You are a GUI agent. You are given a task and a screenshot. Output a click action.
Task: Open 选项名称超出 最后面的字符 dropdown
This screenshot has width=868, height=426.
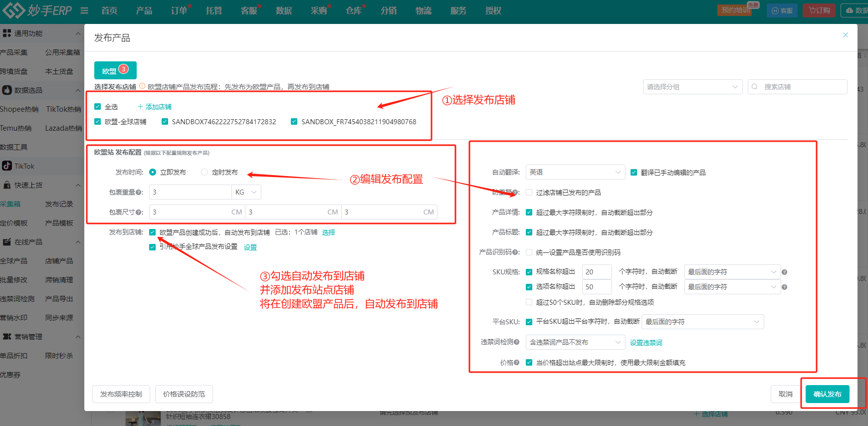point(732,287)
